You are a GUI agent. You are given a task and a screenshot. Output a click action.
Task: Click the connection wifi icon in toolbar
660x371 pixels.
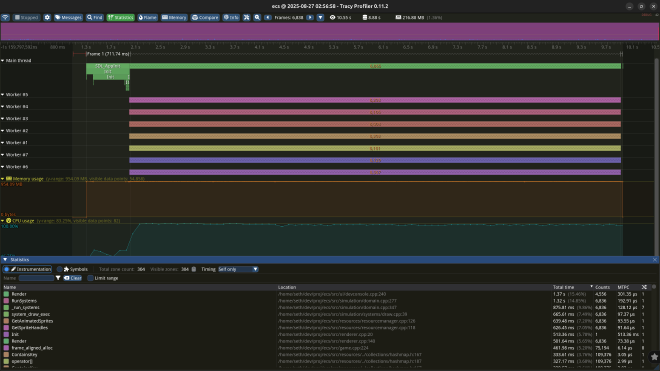[5, 17]
